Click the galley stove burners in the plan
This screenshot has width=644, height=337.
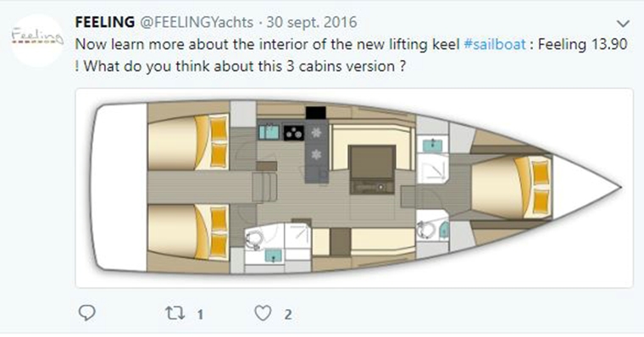[x=294, y=133]
